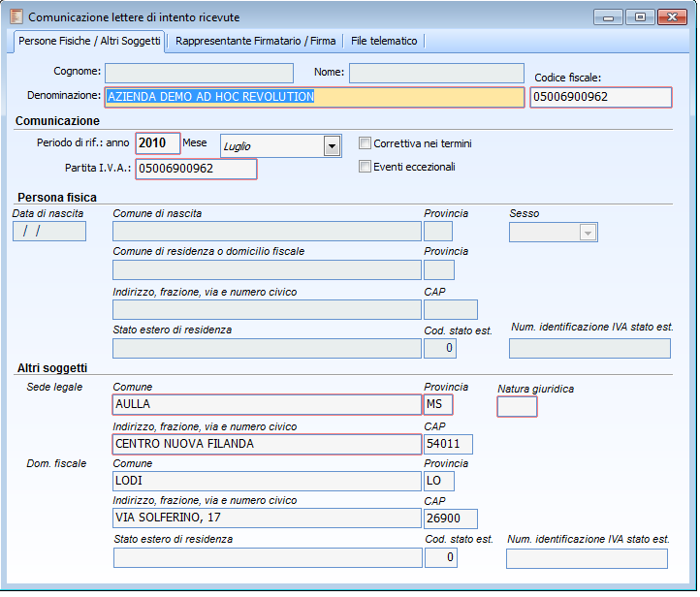Screen dimensions: 700x597
Task: Enable the Correttiva nei termini checkbox
Action: [365, 143]
